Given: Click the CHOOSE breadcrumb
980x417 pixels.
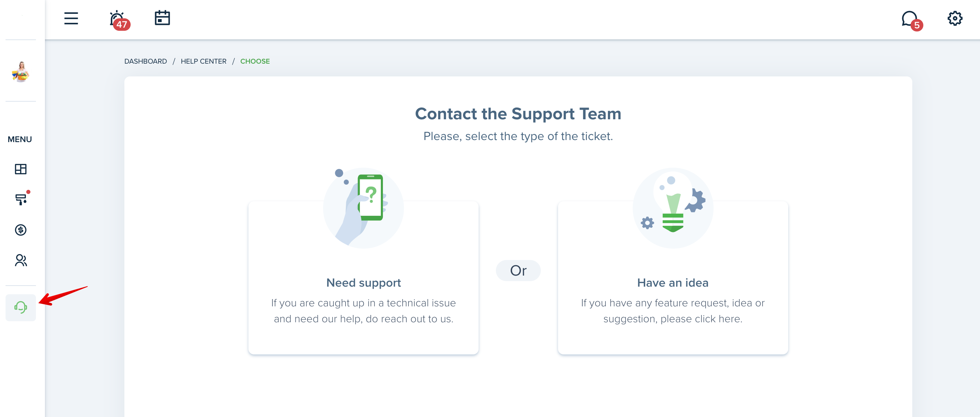Looking at the screenshot, I should pos(255,61).
